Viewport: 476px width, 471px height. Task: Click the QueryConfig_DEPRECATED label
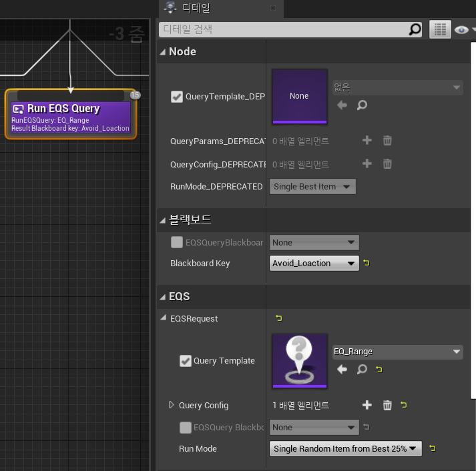point(218,164)
